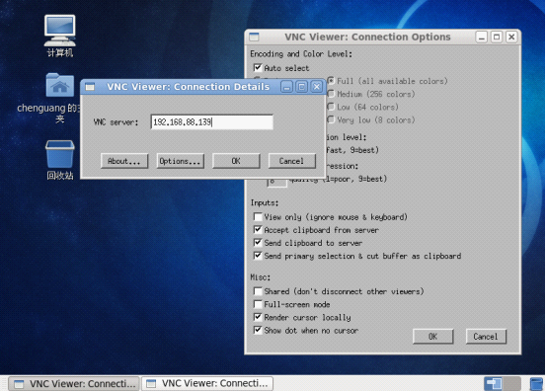546x392 pixels.
Task: Select Medium (256 colors) radio
Action: [x=331, y=94]
